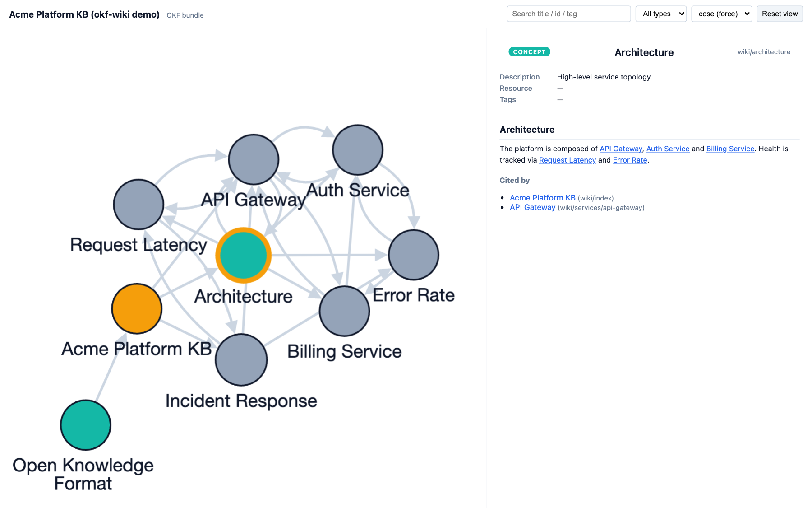Click the Reset view button
Screen dimensions: 812x508
pyautogui.click(x=780, y=14)
